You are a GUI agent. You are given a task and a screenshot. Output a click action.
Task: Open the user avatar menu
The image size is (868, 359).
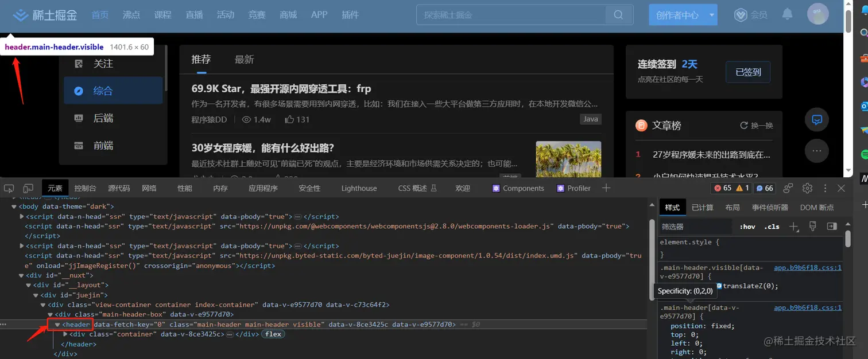[817, 14]
